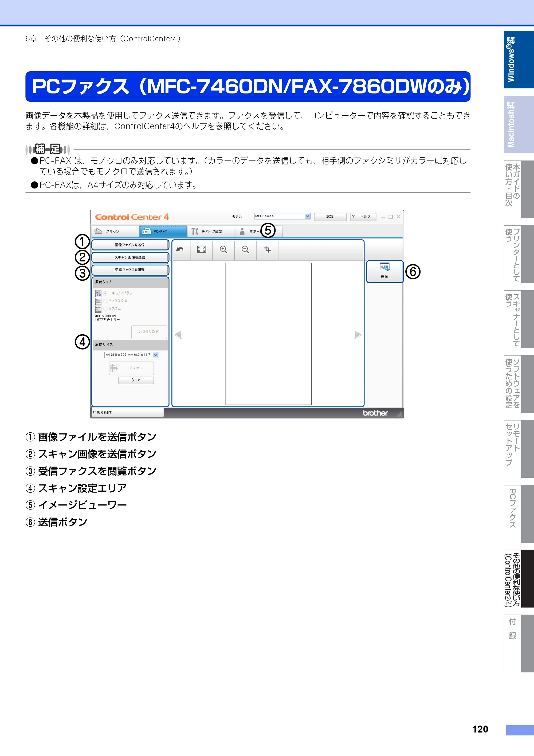
Task: Open the ヘルプ button
Action: (363, 216)
